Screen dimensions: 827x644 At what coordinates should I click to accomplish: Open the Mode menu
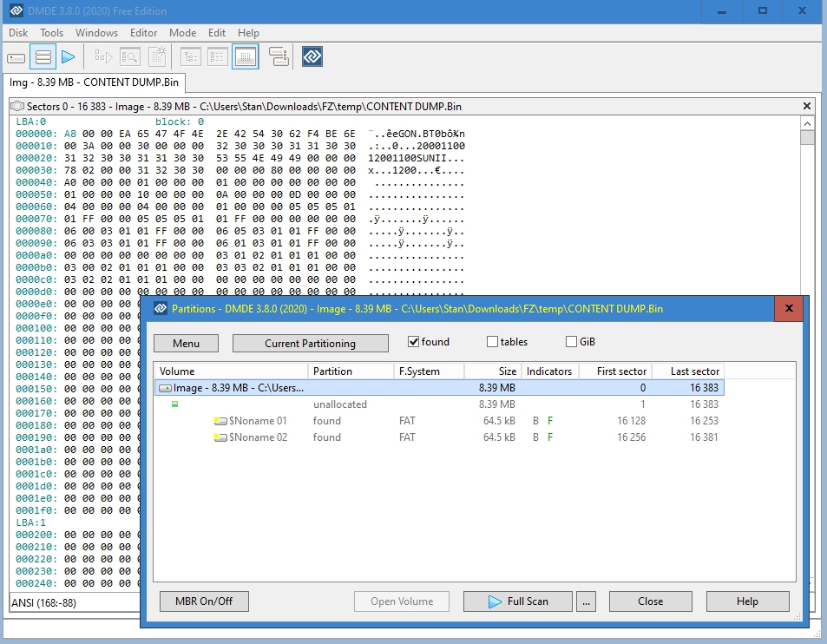[x=182, y=33]
